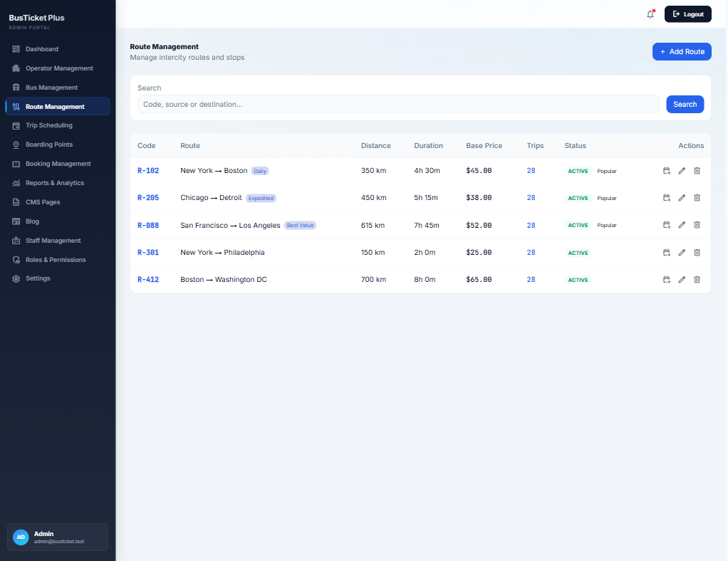The height and width of the screenshot is (561, 728).
Task: Delete route R-102 with the trash icon
Action: coord(697,171)
